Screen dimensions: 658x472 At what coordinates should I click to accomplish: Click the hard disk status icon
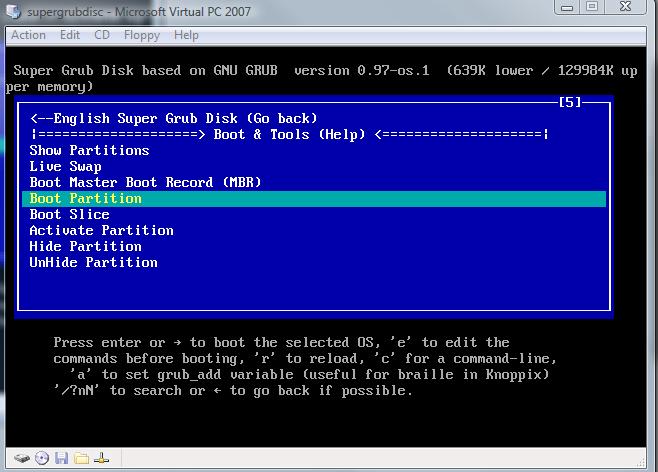(x=22, y=458)
